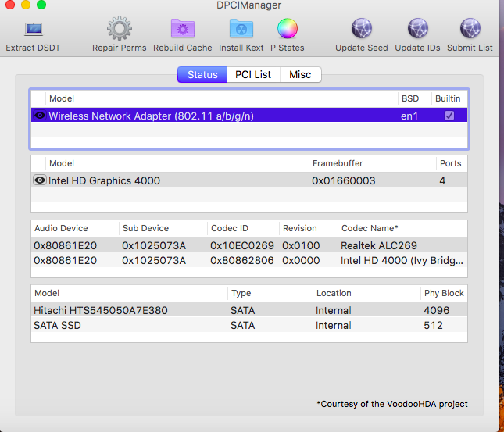Toggle Builtin checkbox for Wireless Network Adapter
This screenshot has height=432, width=504.
click(x=449, y=116)
